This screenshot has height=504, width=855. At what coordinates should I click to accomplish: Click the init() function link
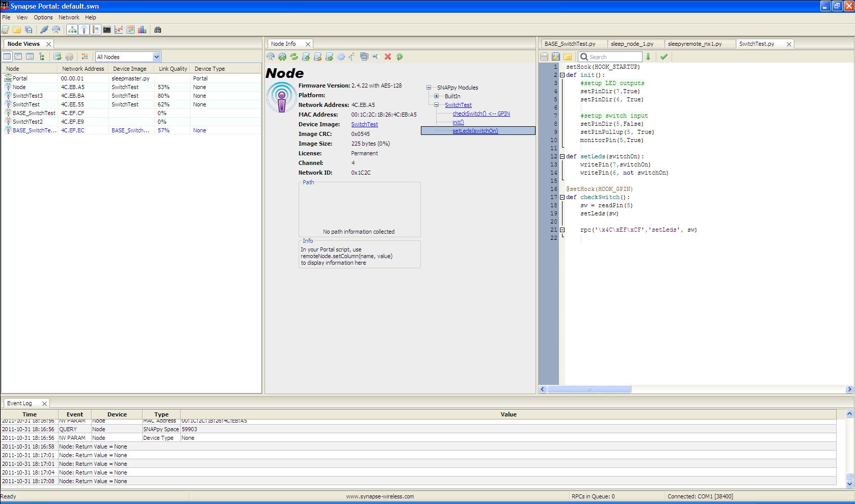[458, 122]
